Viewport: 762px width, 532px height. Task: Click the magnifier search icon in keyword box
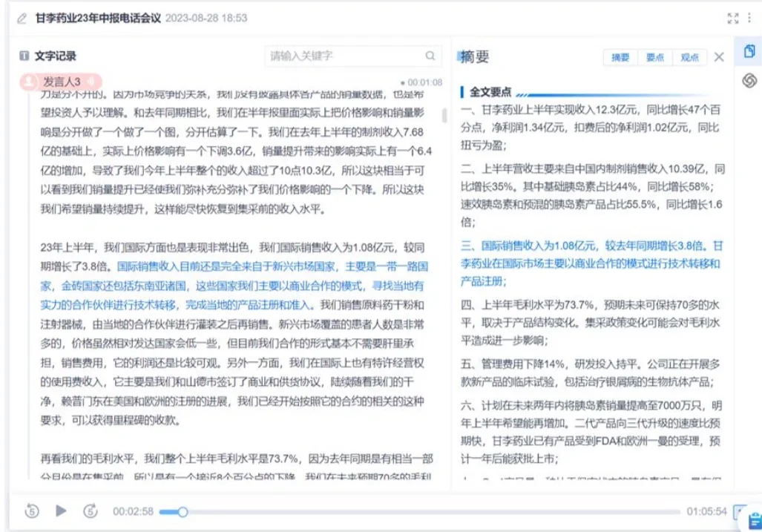tap(430, 55)
